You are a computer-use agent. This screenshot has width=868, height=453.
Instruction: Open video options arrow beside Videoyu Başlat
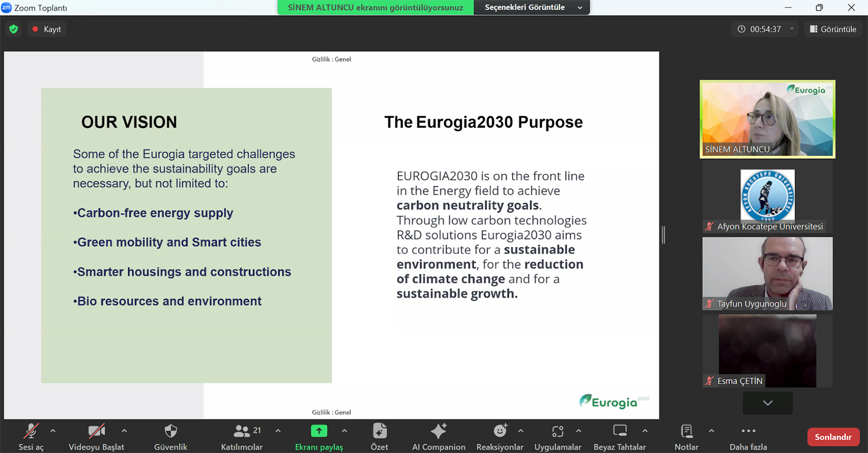pos(124,431)
